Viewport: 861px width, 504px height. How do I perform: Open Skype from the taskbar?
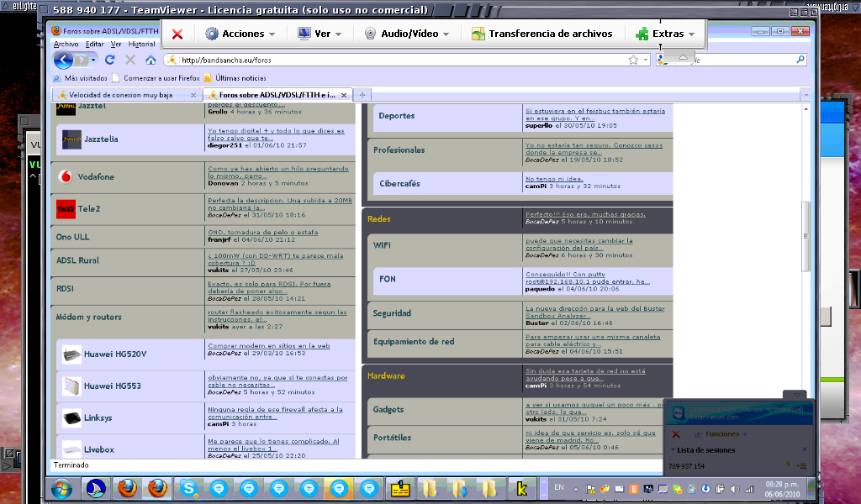(188, 488)
